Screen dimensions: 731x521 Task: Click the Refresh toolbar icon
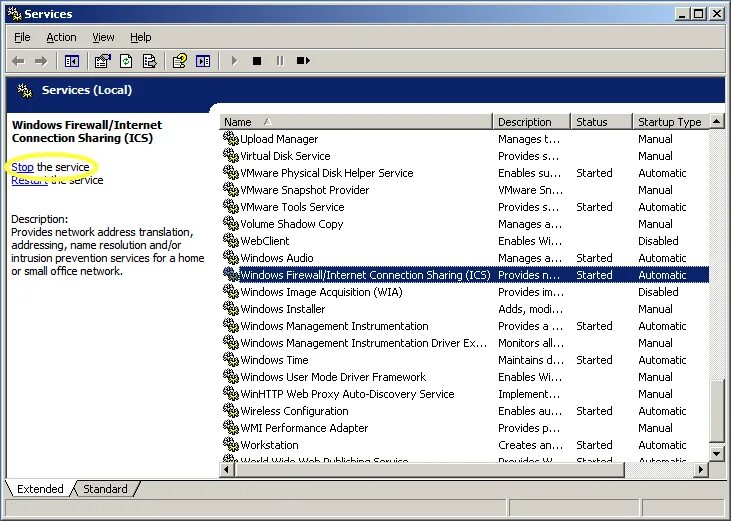126,61
